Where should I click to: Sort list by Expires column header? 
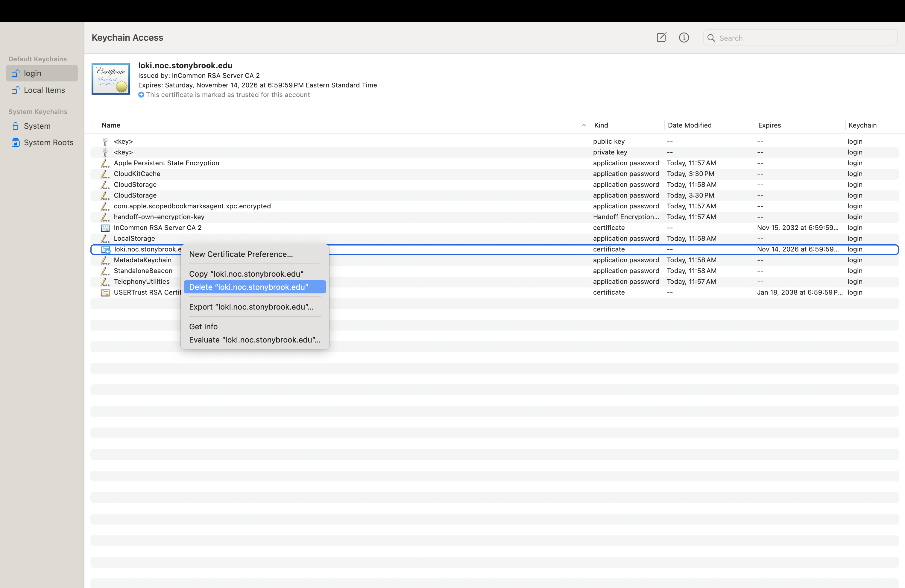click(769, 125)
